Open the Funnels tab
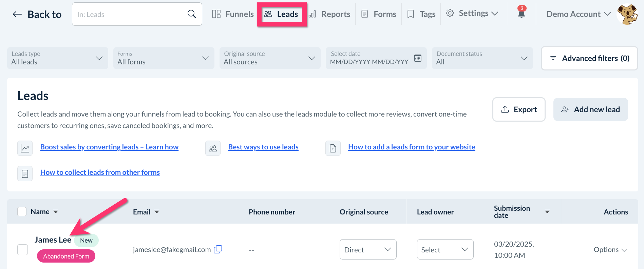644x269 pixels. (x=233, y=14)
